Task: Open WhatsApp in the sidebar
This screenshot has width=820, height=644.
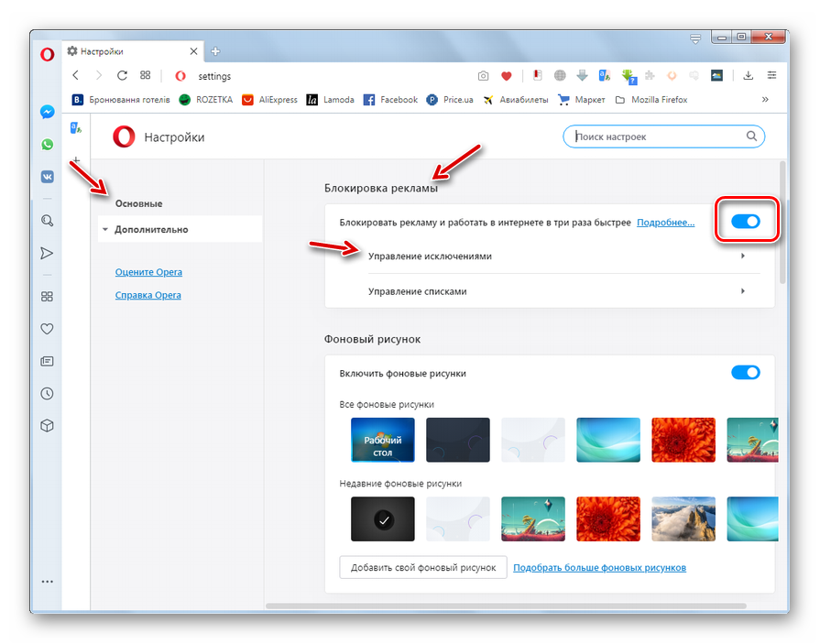Action: coord(47,144)
